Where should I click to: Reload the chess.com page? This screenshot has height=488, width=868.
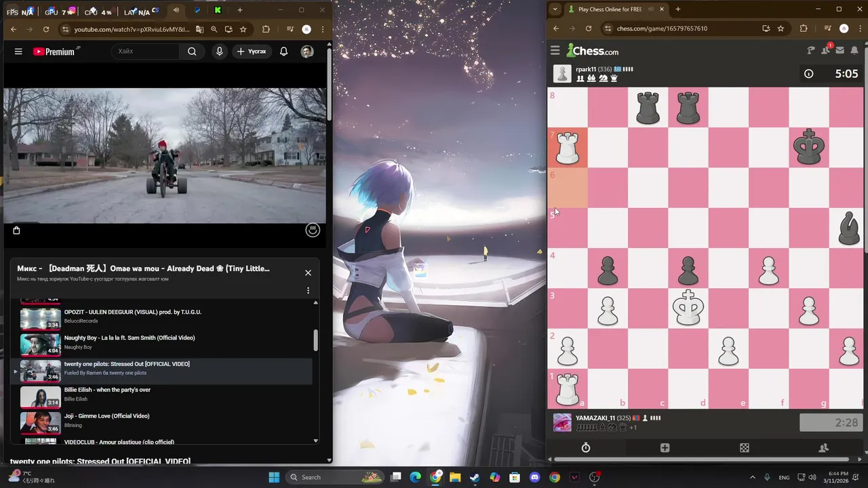click(589, 28)
